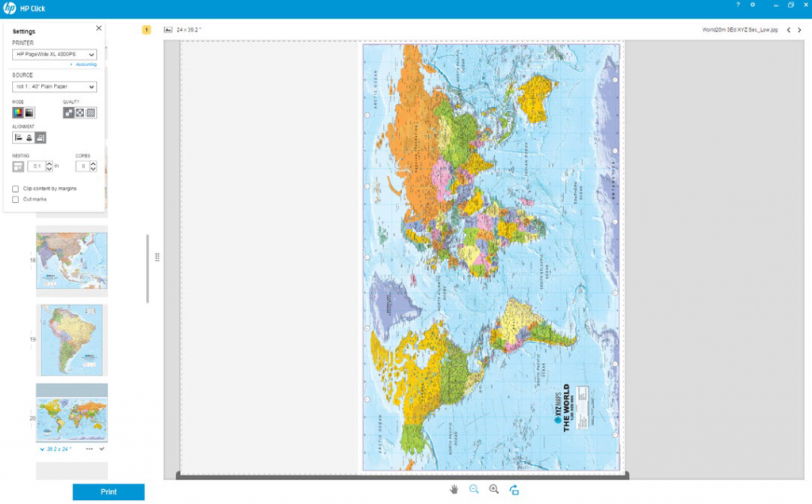Click the copies input field
Screen dimensions: 812x504
coord(82,166)
